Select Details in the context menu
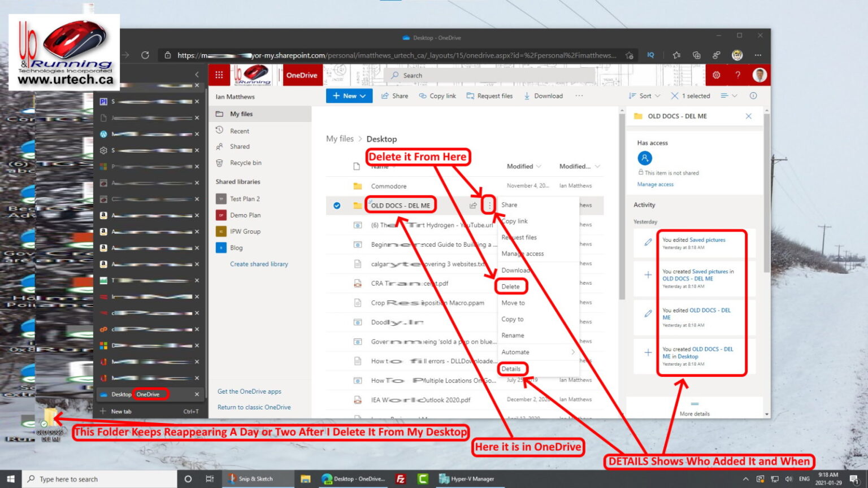Image resolution: width=868 pixels, height=488 pixels. [511, 369]
